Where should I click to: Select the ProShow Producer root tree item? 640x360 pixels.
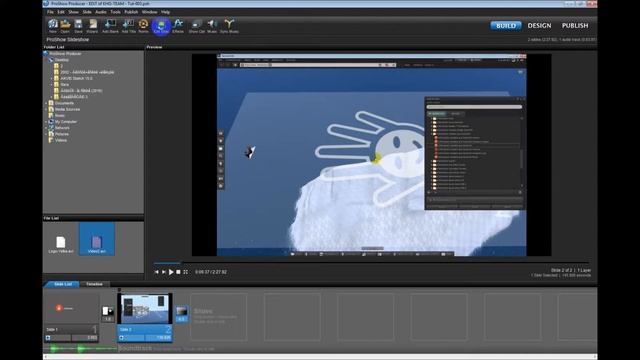(x=65, y=53)
